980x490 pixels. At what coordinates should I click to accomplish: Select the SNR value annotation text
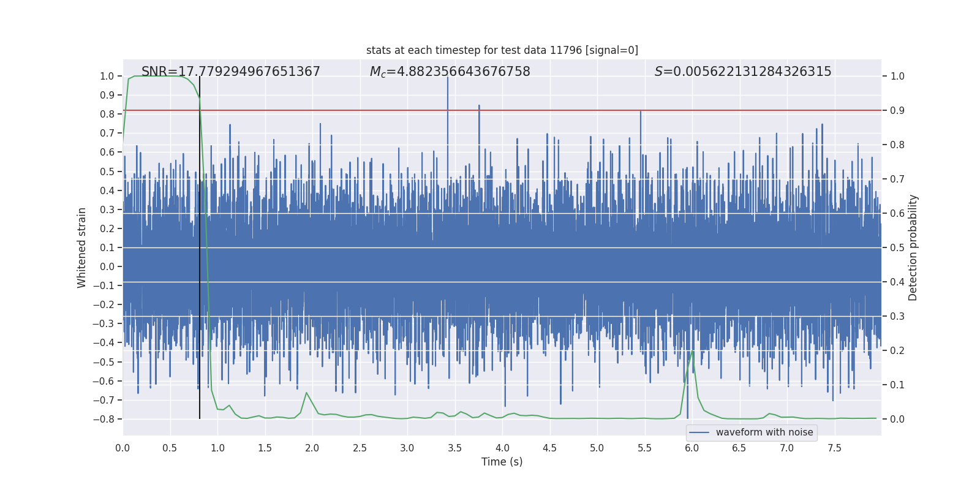coord(230,72)
